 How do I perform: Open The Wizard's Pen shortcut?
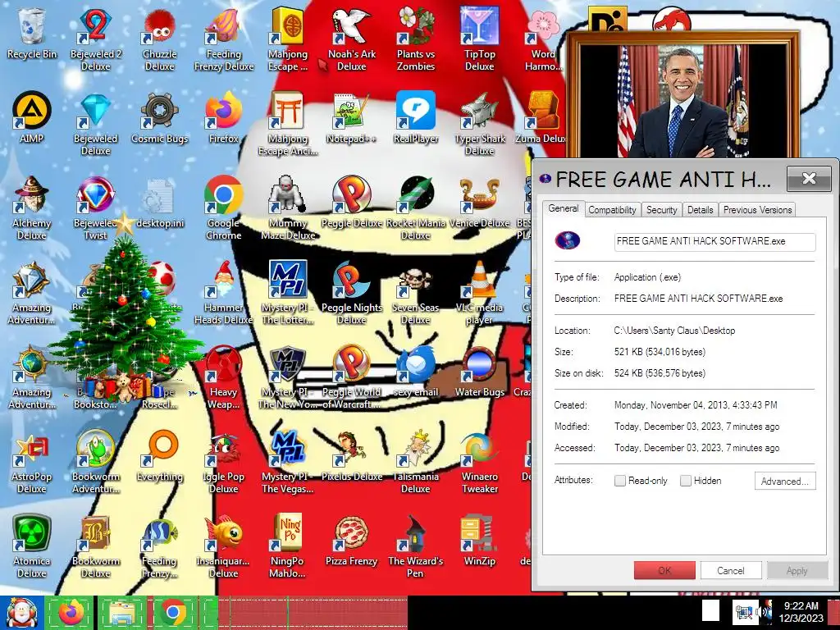(x=416, y=546)
